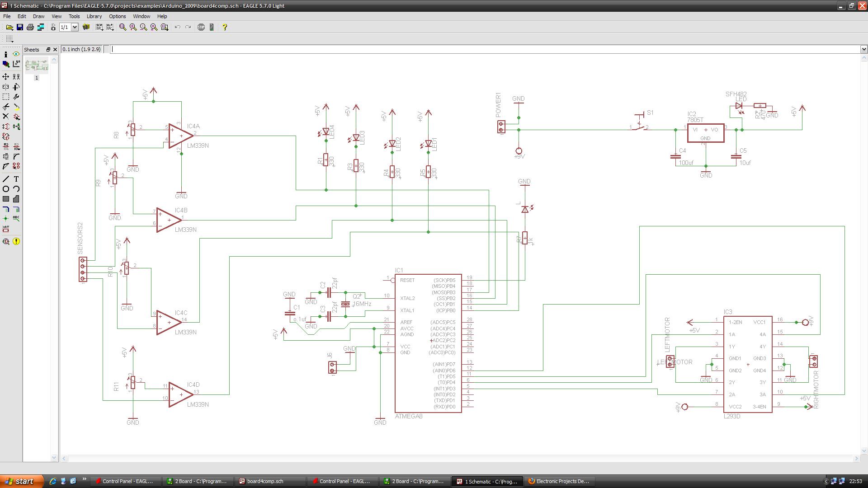Click the horizontal scrollbar right arrow
The height and width of the screenshot is (488, 868).
coord(856,458)
